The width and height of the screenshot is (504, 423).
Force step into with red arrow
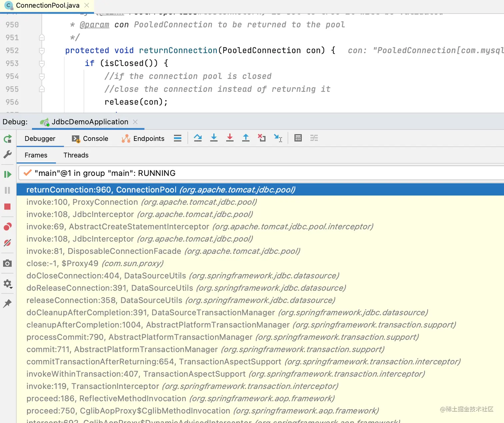tap(230, 138)
